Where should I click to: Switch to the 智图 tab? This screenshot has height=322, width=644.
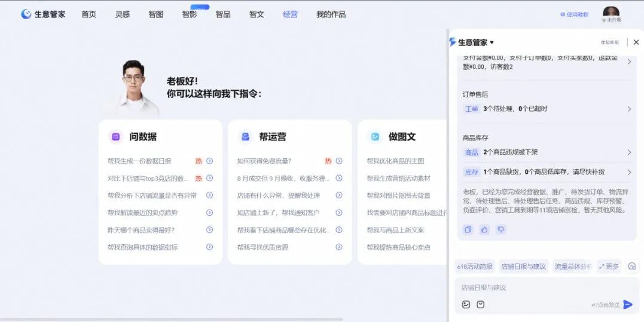(x=155, y=14)
